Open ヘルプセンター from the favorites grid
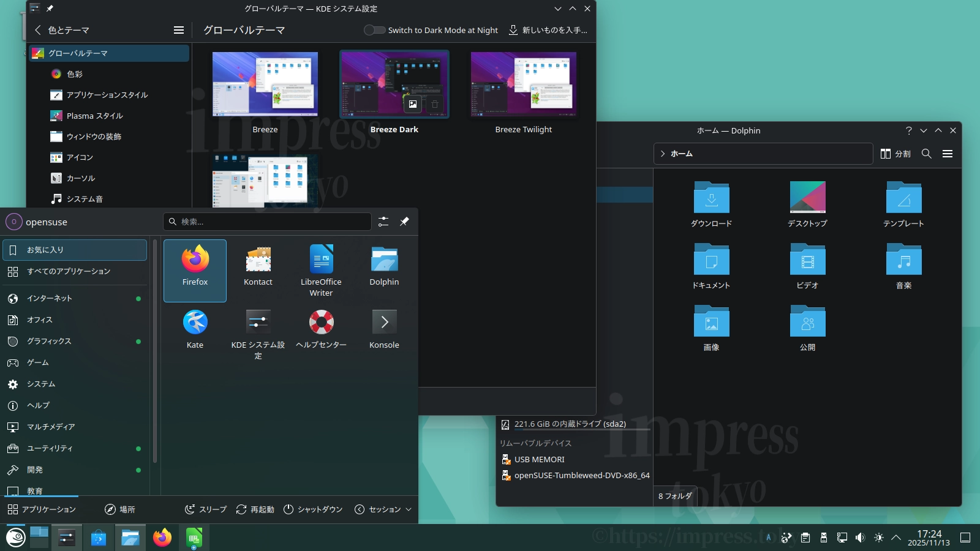The height and width of the screenshot is (551, 980). 321,334
